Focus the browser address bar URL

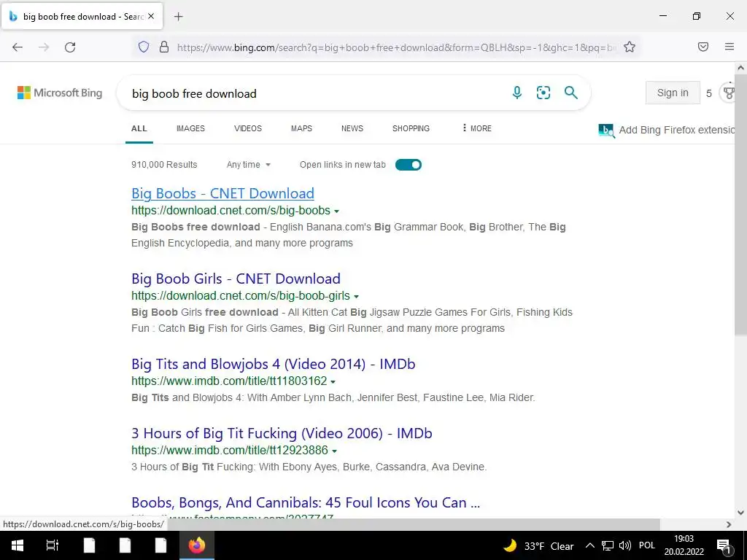click(x=396, y=47)
